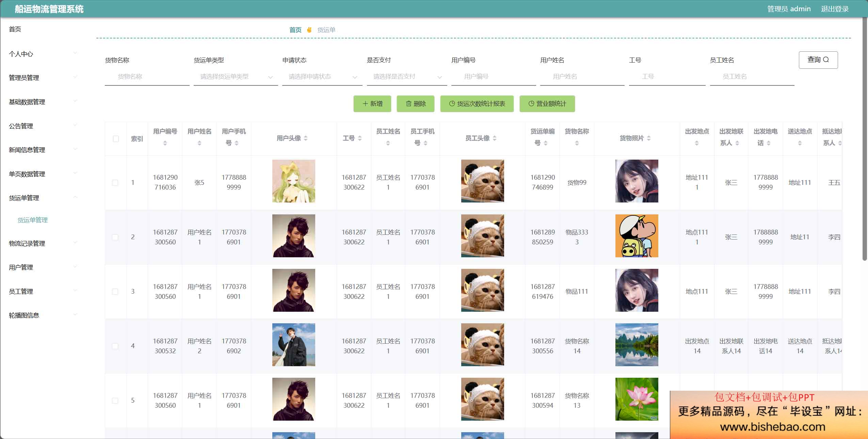Sort by 出发地点 column sort icon
The height and width of the screenshot is (439, 868).
click(697, 143)
